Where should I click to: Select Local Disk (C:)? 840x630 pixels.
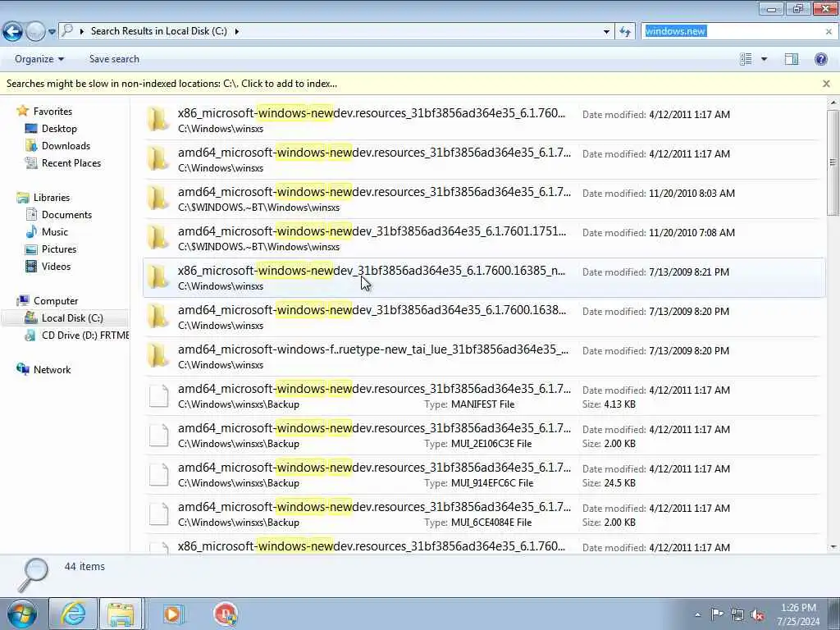tap(72, 318)
